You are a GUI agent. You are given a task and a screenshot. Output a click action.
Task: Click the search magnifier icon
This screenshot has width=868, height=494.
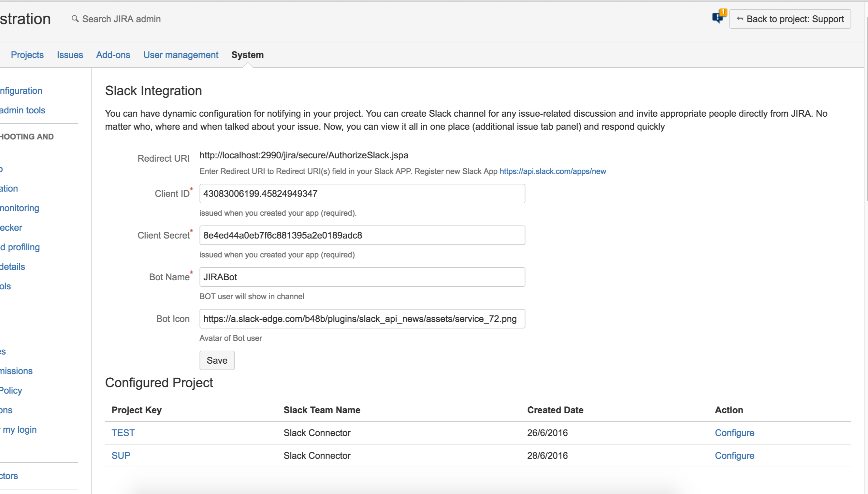[75, 19]
